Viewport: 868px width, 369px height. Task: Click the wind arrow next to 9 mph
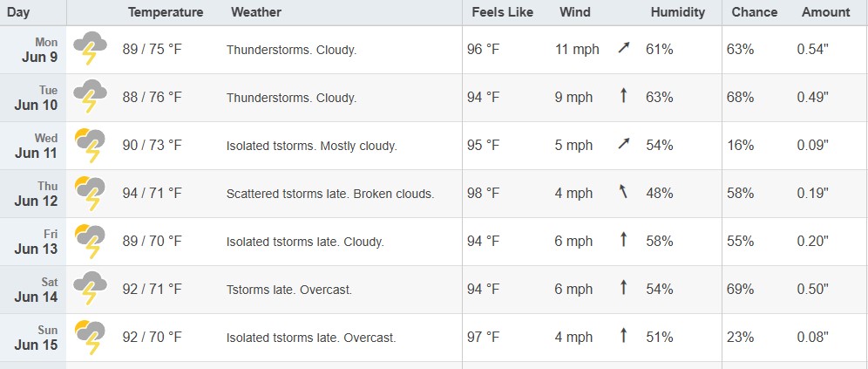[x=623, y=96]
